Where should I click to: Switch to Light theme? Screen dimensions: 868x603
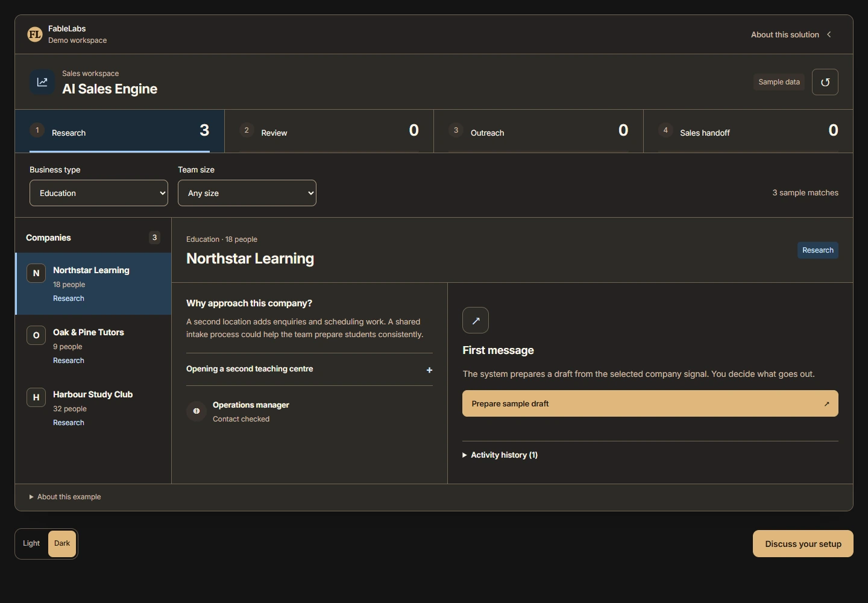(31, 543)
